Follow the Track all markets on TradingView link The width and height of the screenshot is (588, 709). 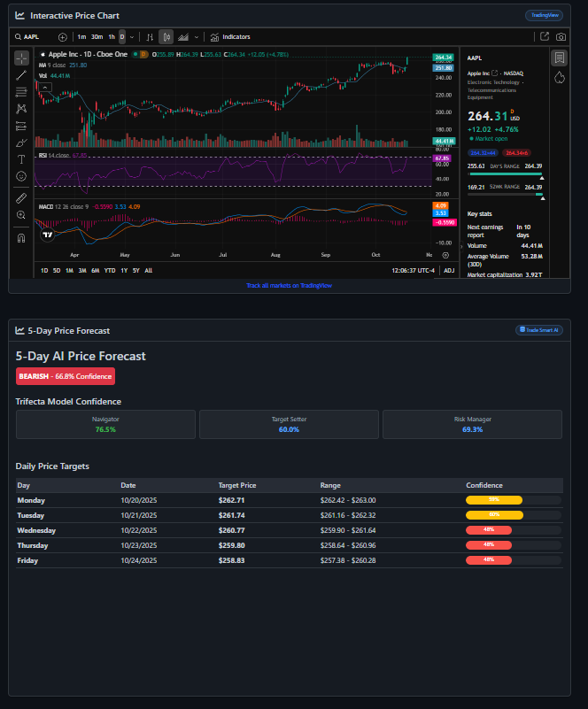289,286
